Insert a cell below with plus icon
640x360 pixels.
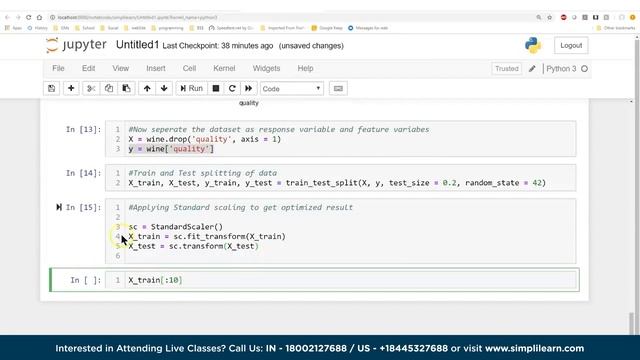(71, 89)
